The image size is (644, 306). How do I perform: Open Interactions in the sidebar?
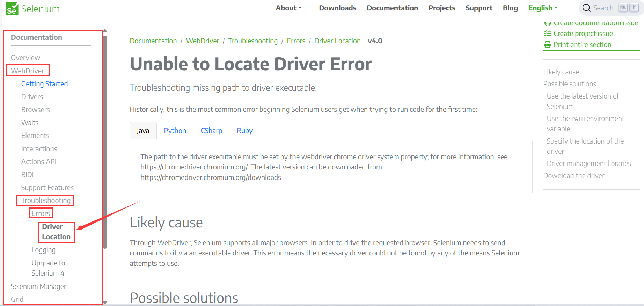pyautogui.click(x=39, y=149)
